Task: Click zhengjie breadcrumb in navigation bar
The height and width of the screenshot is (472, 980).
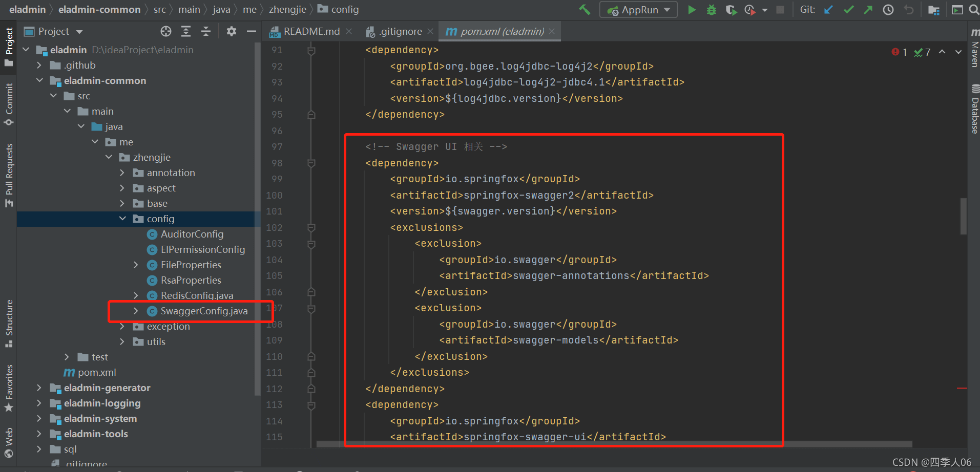Action: tap(287, 10)
